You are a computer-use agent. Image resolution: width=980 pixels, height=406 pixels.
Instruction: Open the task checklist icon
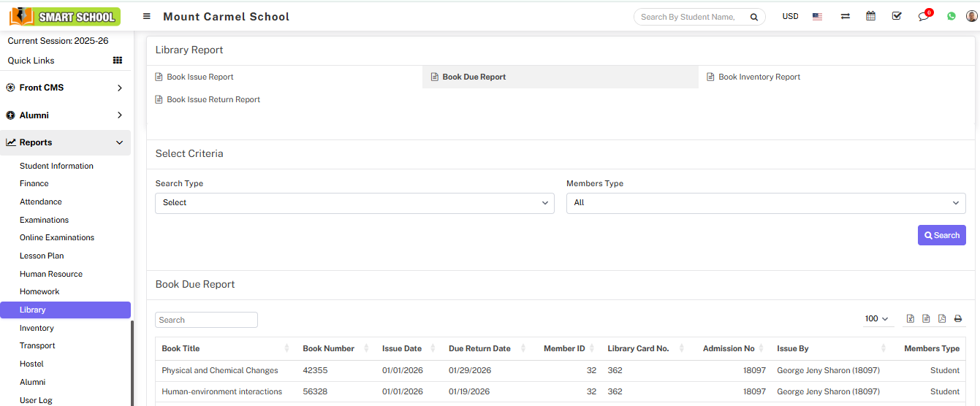click(x=897, y=16)
